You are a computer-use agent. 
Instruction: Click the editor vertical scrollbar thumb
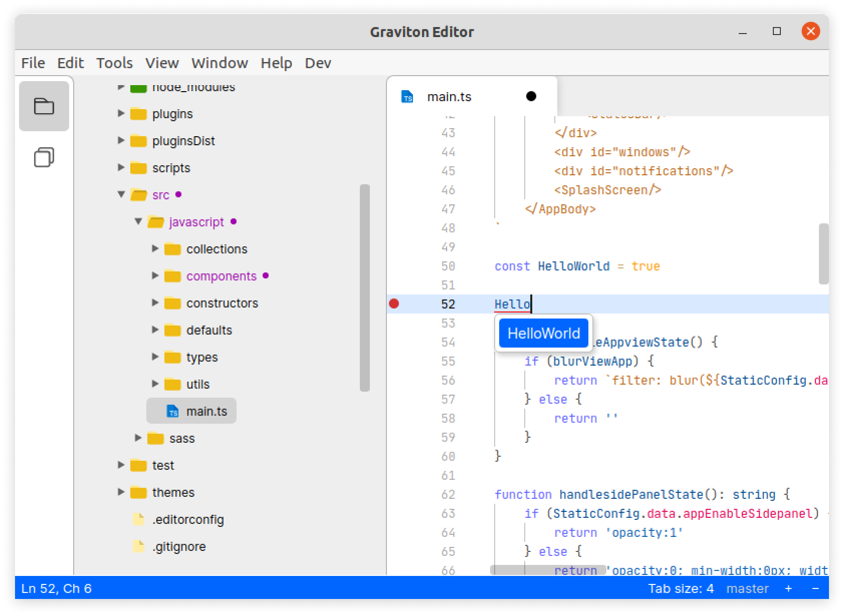tap(823, 254)
